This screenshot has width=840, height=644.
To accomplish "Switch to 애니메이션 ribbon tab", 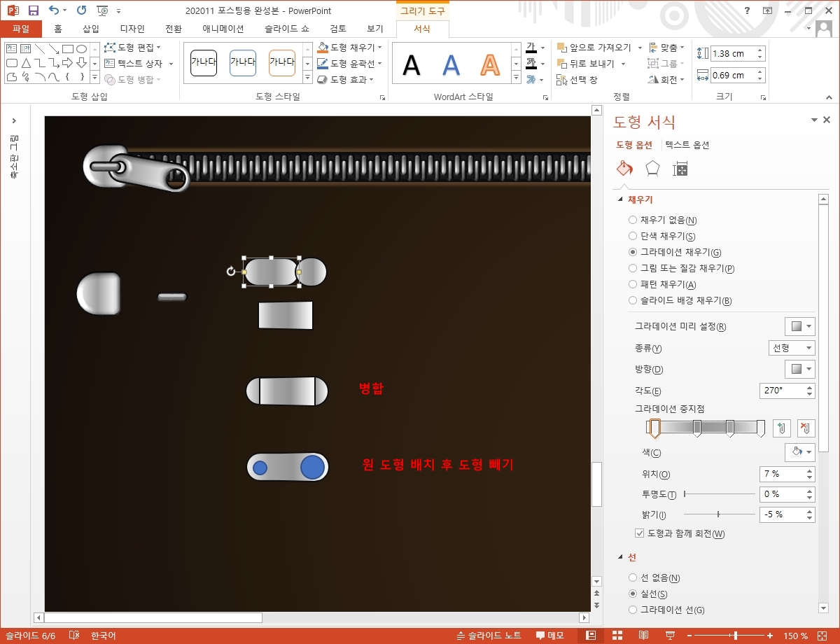I will coord(223,29).
